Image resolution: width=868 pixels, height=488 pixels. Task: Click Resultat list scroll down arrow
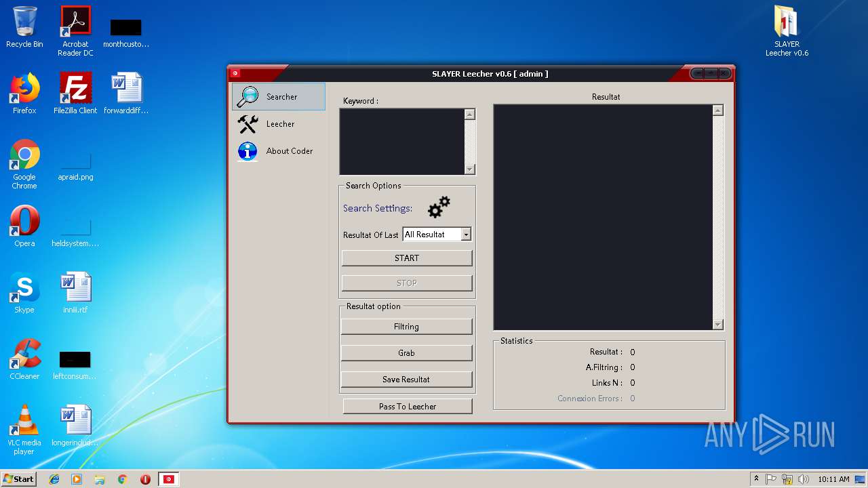[718, 325]
